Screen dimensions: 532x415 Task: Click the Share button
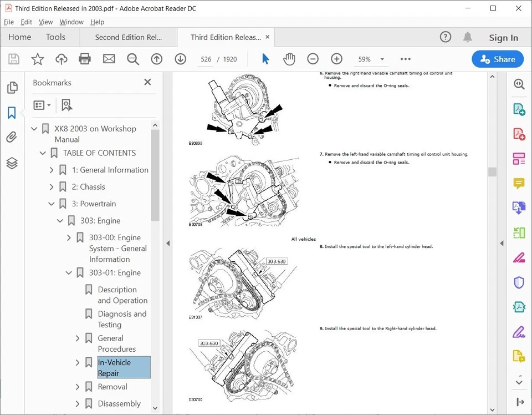pyautogui.click(x=498, y=59)
